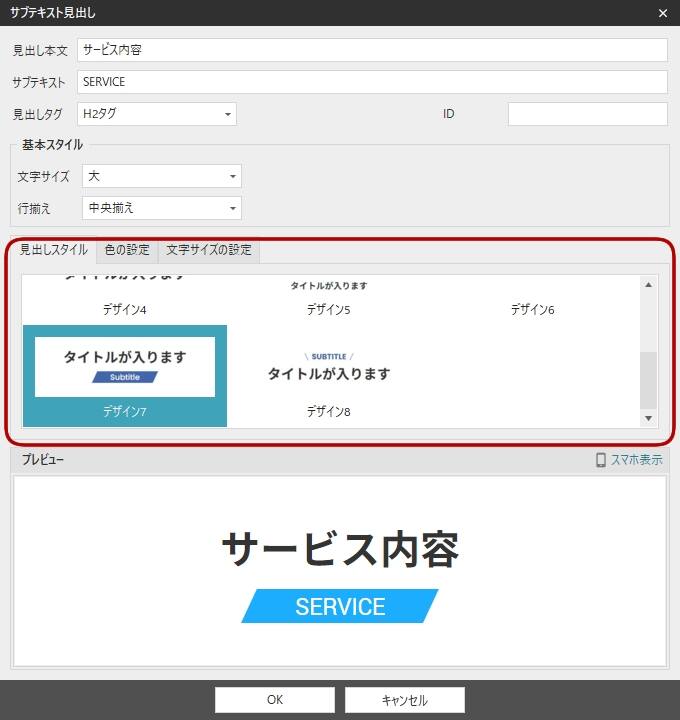The height and width of the screenshot is (720, 680).
Task: Click the style list scrollbar down arrow
Action: pyautogui.click(x=648, y=418)
